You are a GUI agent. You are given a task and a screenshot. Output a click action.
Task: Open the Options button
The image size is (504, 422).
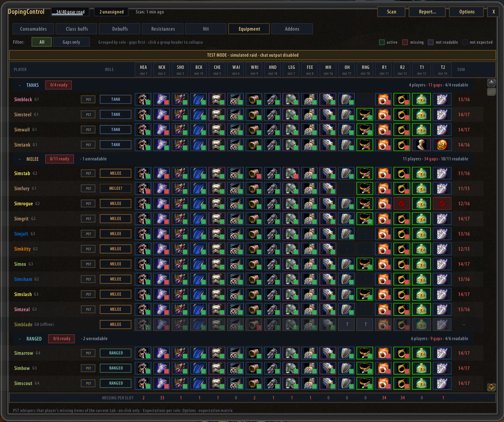tap(467, 12)
